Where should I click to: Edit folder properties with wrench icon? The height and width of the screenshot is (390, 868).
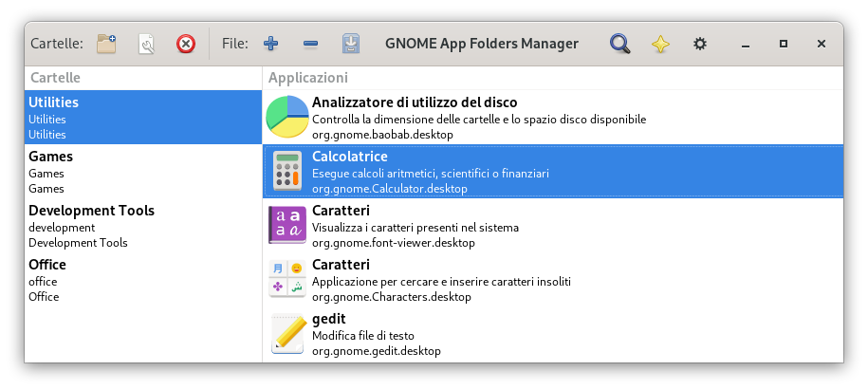click(x=146, y=44)
